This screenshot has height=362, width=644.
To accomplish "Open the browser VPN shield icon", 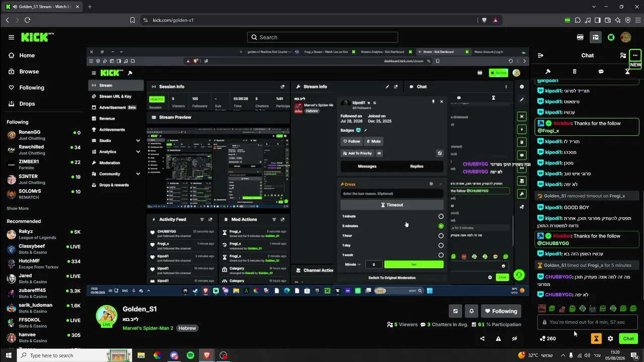I will point(628,20).
